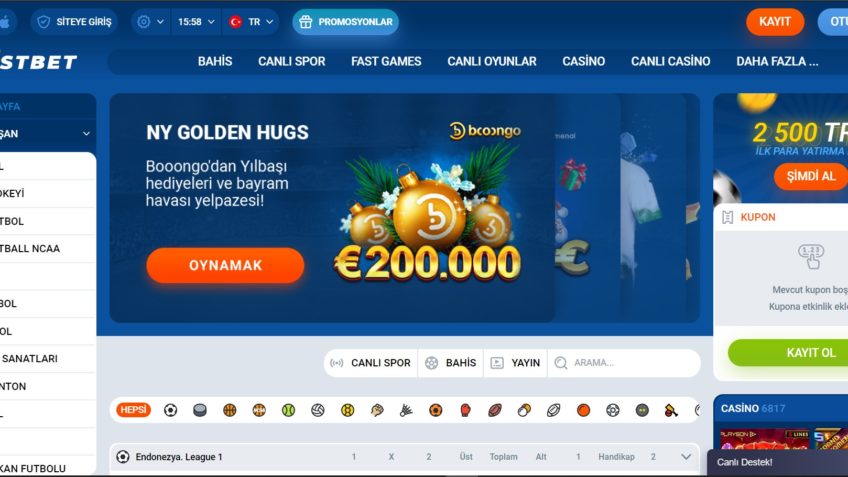Screen dimensions: 848x477
Task: Open the CASİNO menu tab
Action: tap(584, 62)
